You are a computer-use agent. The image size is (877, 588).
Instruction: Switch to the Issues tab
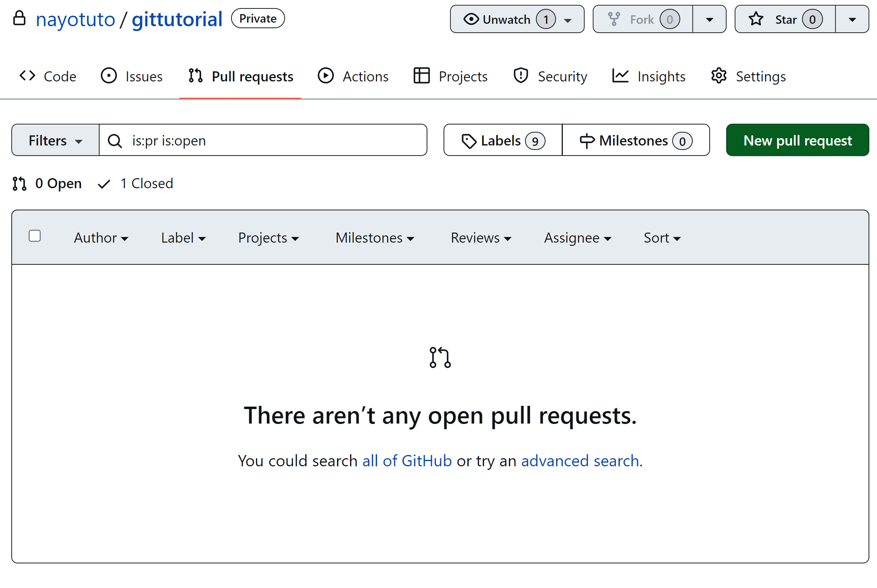click(x=132, y=76)
